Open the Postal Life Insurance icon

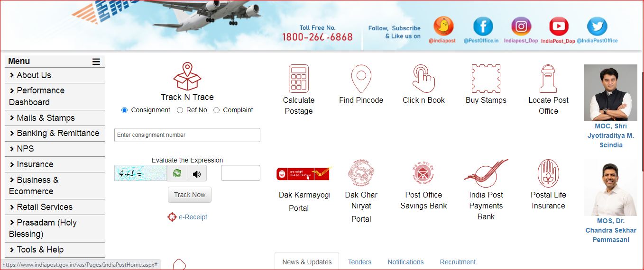tap(548, 173)
